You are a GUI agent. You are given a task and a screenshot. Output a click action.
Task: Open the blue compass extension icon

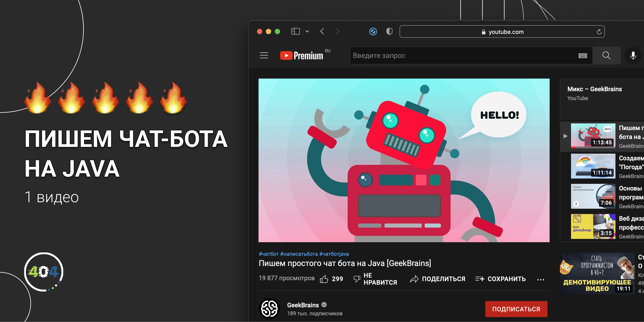click(373, 31)
